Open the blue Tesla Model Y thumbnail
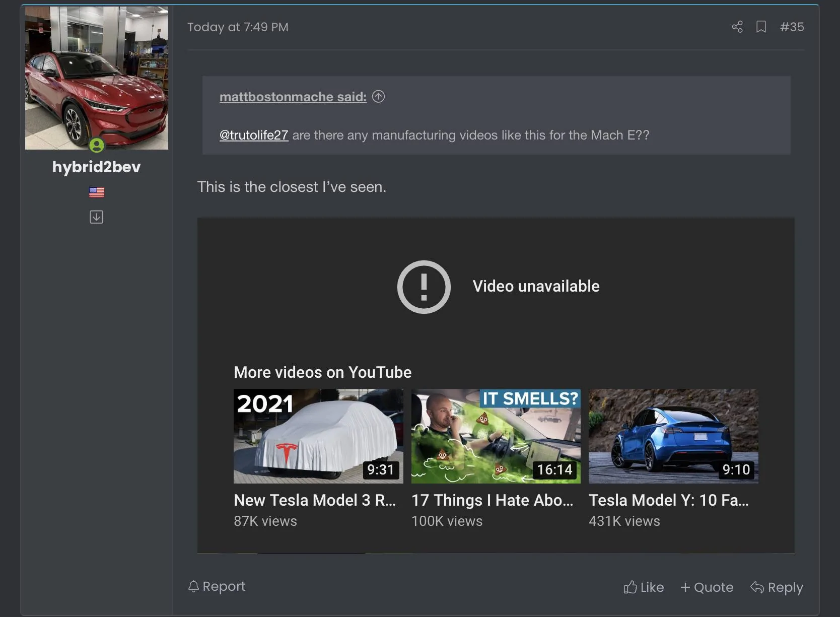Image resolution: width=840 pixels, height=617 pixels. tap(673, 436)
